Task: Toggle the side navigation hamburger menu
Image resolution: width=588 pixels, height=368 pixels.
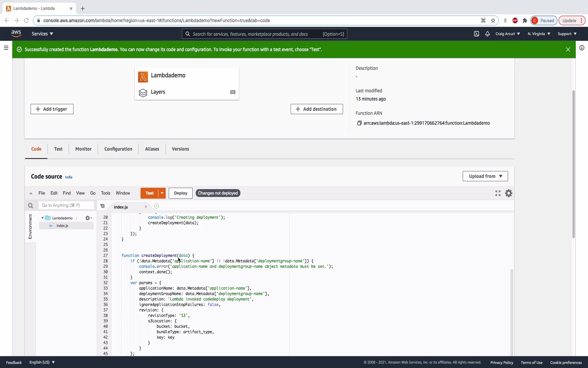Action: pyautogui.click(x=6, y=48)
